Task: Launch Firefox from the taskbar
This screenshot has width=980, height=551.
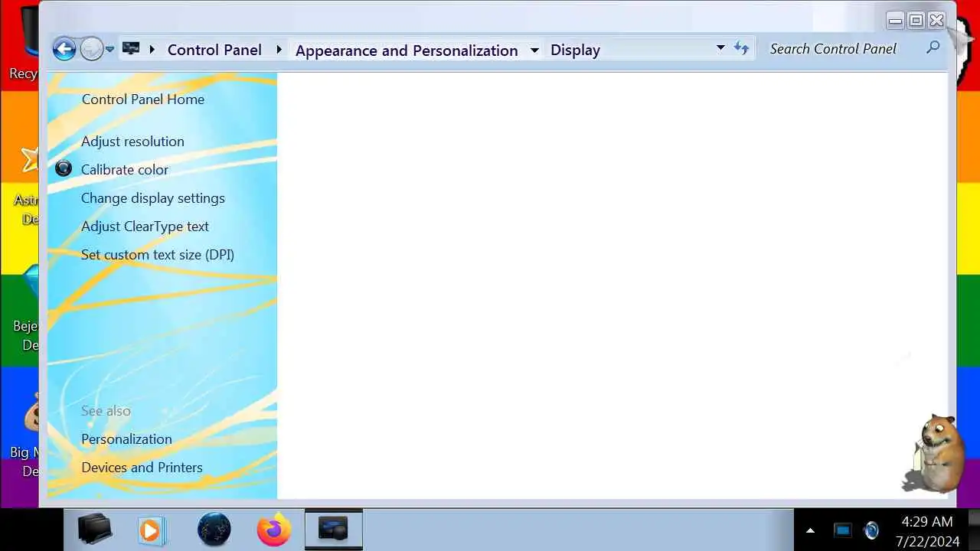Action: pos(273,530)
